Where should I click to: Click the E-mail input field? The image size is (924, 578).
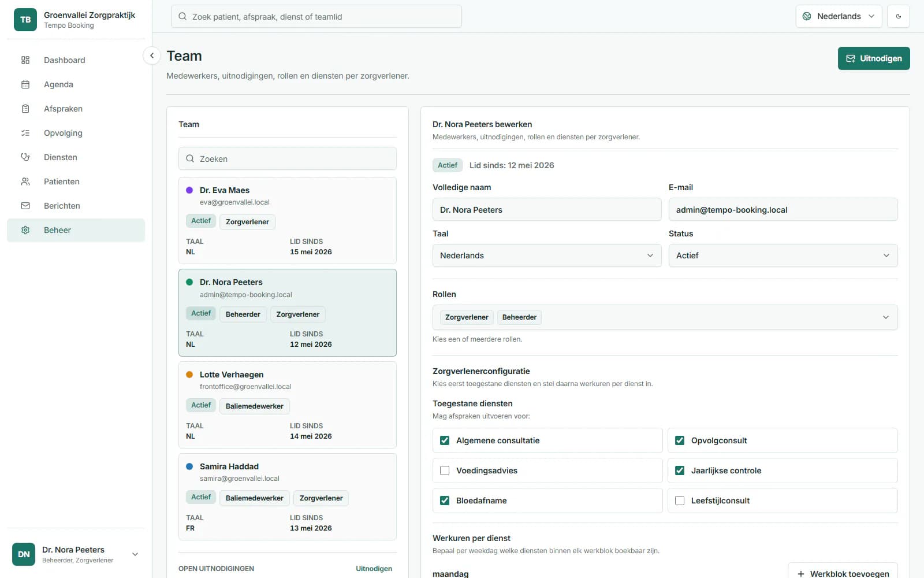pyautogui.click(x=783, y=209)
